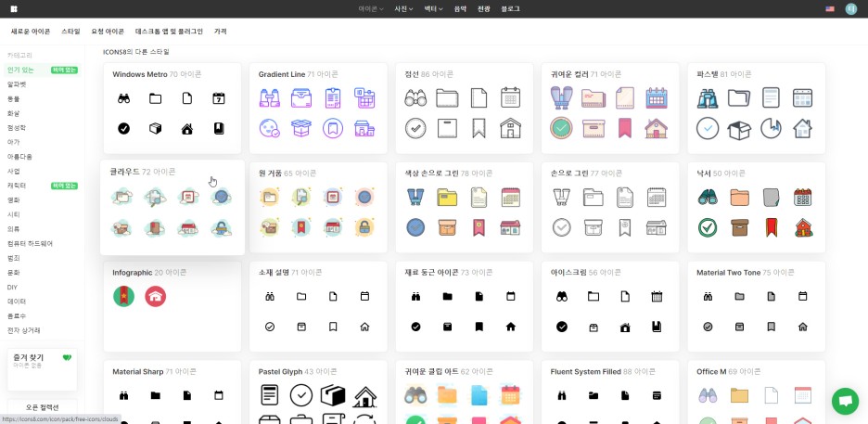Go to 음악 in the top bar
868x424 pixels.
[460, 9]
